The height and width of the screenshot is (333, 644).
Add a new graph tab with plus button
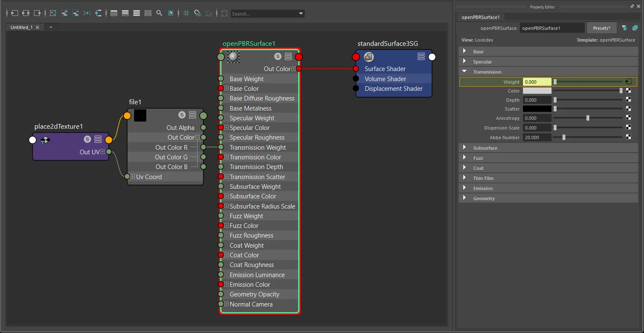coord(51,27)
